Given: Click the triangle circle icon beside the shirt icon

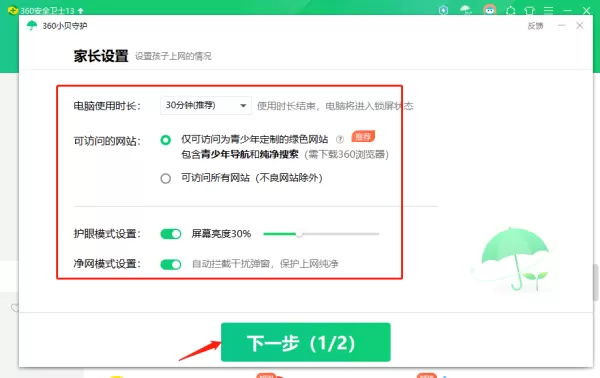Looking at the screenshot, I should (x=510, y=10).
